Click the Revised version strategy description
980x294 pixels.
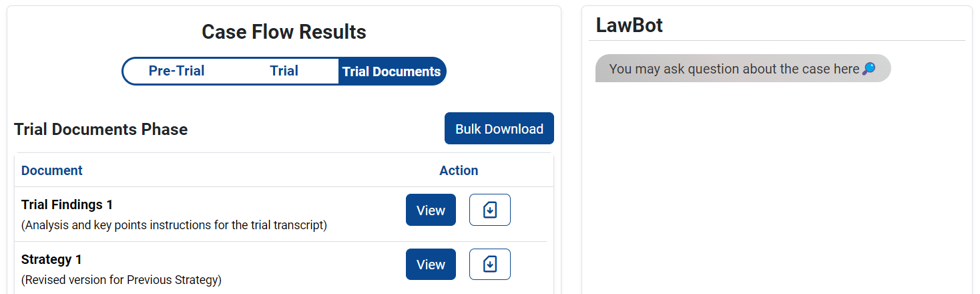pos(121,280)
